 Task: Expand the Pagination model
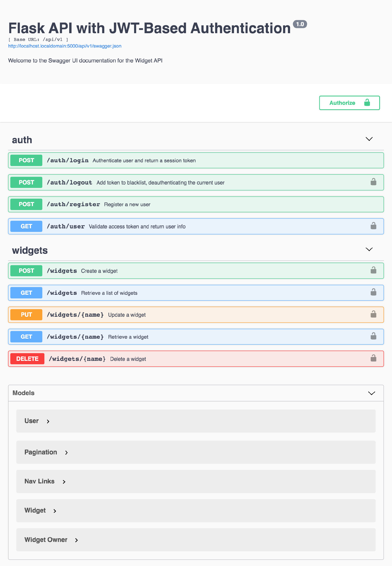[66, 453]
